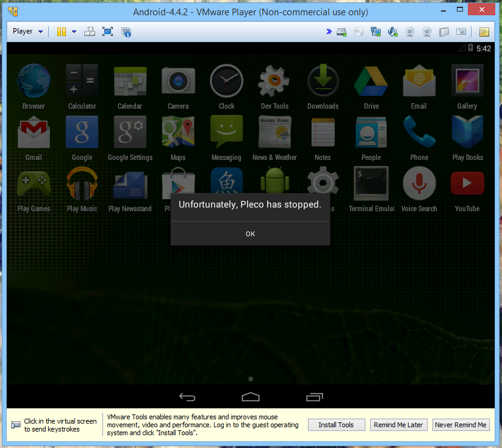Screen dimensions: 502x448
Task: Expand the hidden devices chevron
Action: [329, 31]
